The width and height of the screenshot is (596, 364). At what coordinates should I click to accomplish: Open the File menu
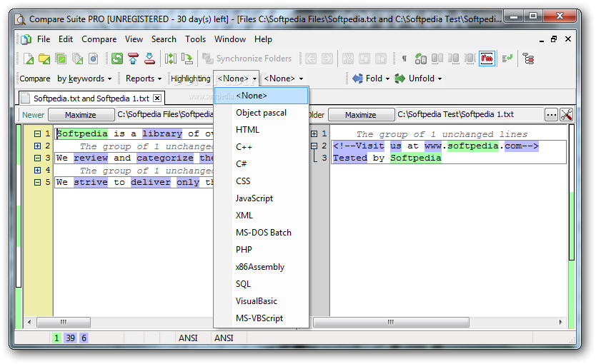44,39
